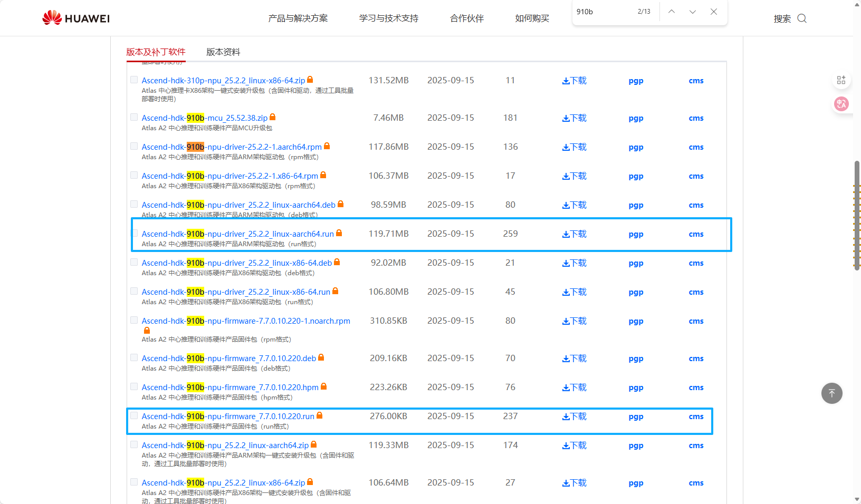Click lock icon beside 910b-npu_25.2.2_linux-x86-64.zip
The height and width of the screenshot is (504, 861).
310,482
